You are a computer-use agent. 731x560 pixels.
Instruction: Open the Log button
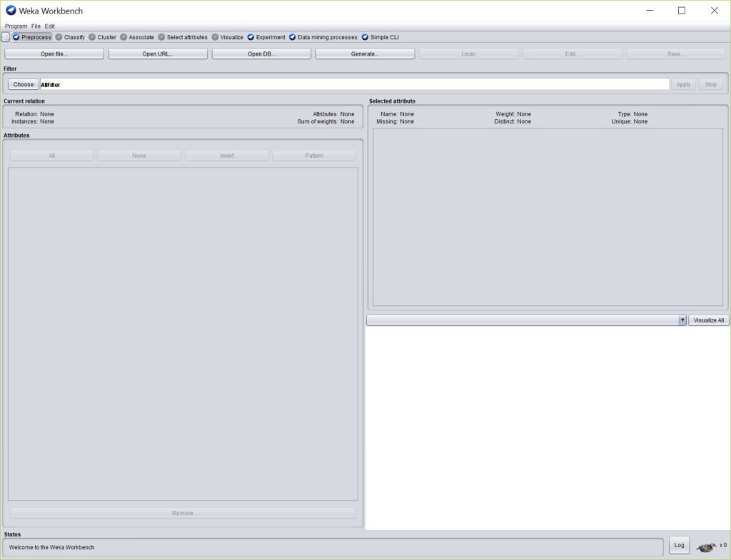coord(680,545)
